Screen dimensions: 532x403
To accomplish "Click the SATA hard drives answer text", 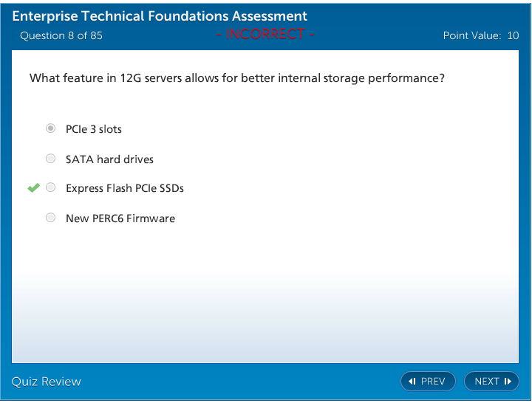I will (109, 159).
